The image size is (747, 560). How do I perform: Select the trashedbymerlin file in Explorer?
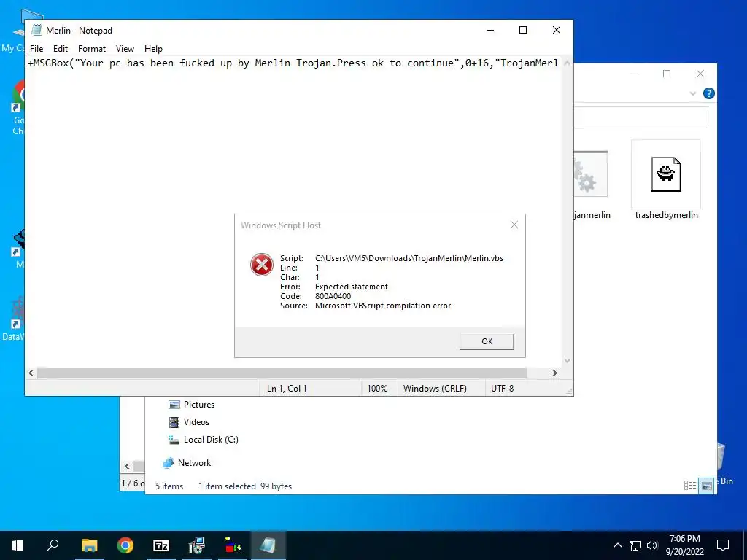tap(666, 181)
